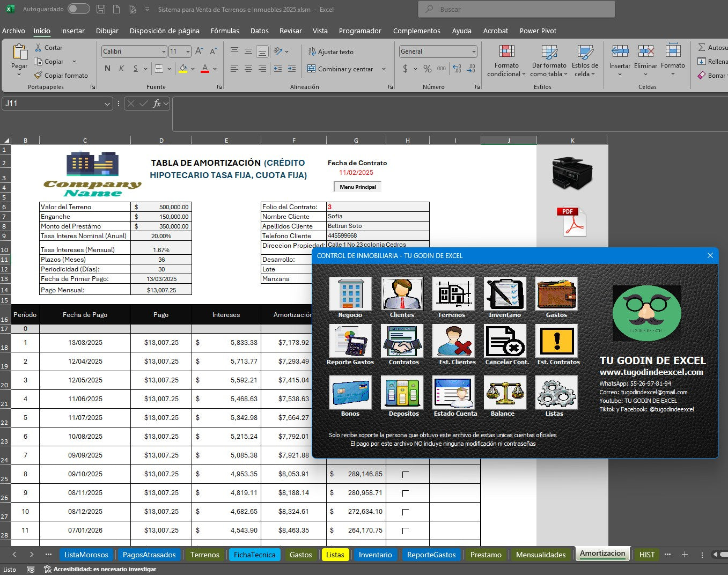Open the Negocio module icon
Viewport: 728px width, 575px height.
tap(350, 294)
